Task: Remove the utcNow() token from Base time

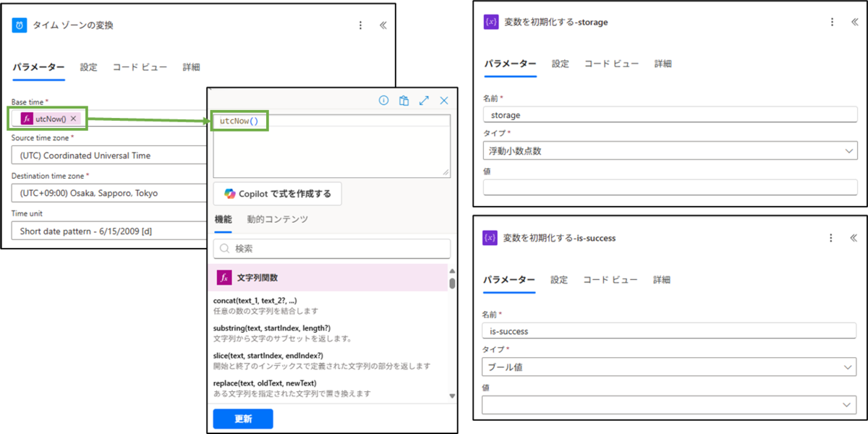Action: pyautogui.click(x=73, y=119)
